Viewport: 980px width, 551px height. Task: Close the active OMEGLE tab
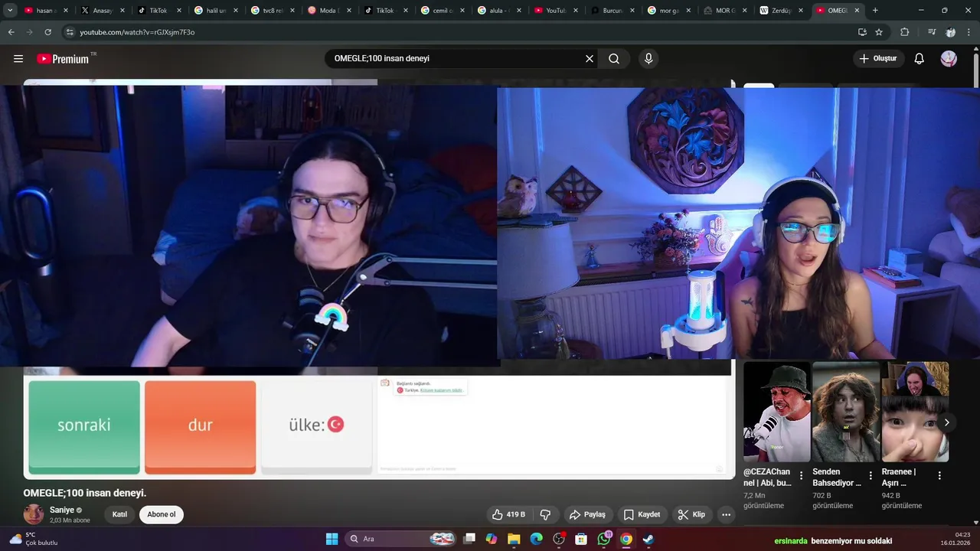pos(858,11)
